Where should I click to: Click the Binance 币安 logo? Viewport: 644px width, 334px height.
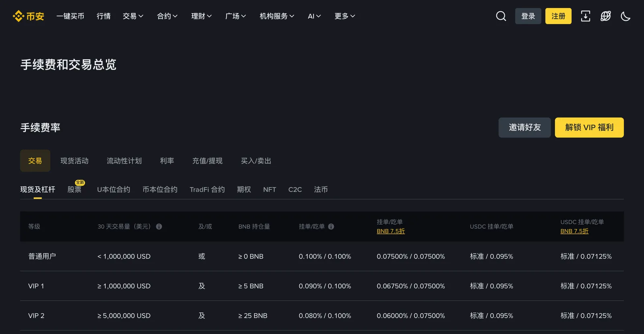28,16
